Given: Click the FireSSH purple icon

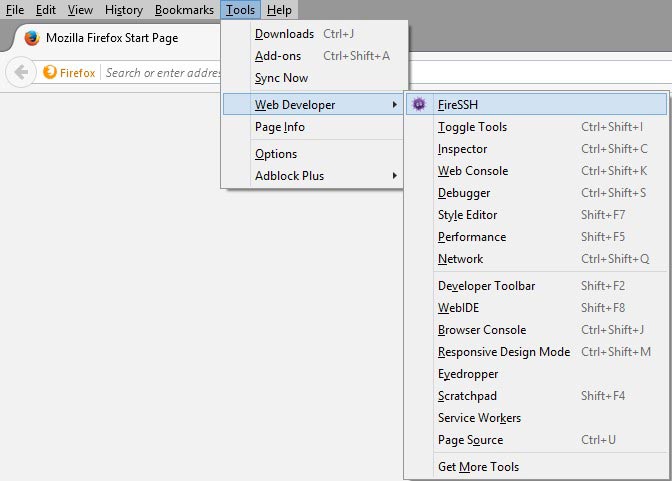Looking at the screenshot, I should pyautogui.click(x=420, y=104).
